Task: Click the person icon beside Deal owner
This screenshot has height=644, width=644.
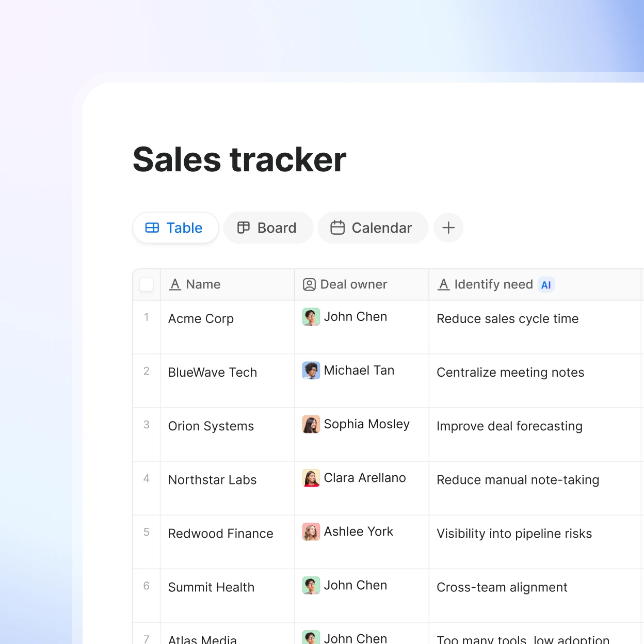Action: click(x=309, y=284)
